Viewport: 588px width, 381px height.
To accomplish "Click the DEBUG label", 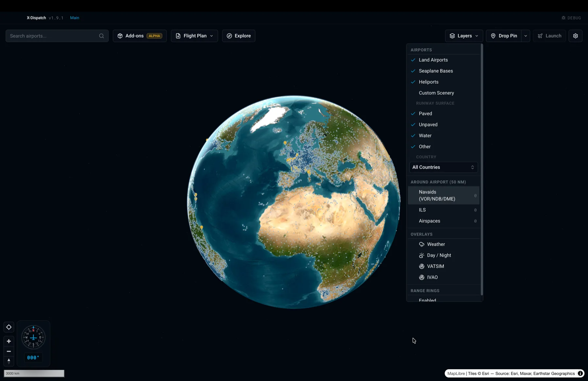I will 574,18.
